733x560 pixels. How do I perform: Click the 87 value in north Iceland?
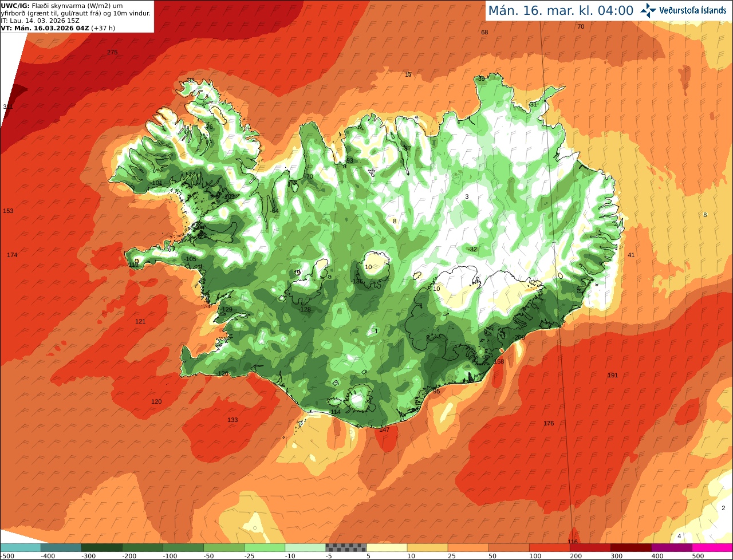[x=408, y=149]
